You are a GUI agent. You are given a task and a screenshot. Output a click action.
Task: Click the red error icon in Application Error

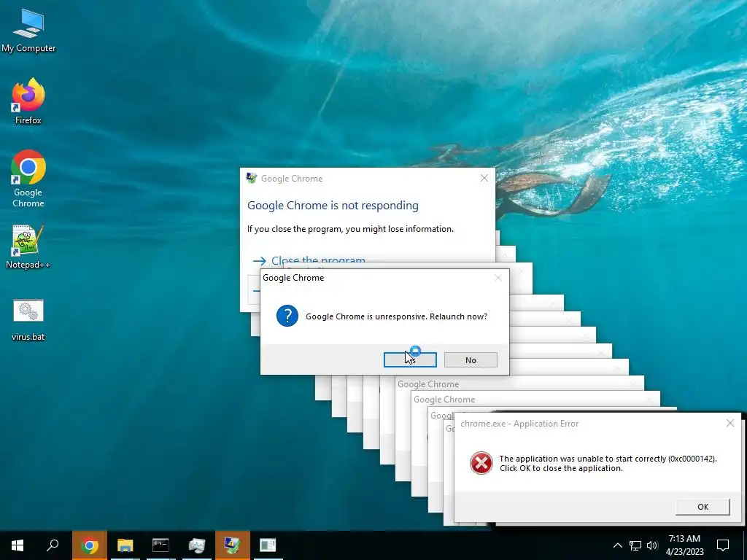click(481, 463)
